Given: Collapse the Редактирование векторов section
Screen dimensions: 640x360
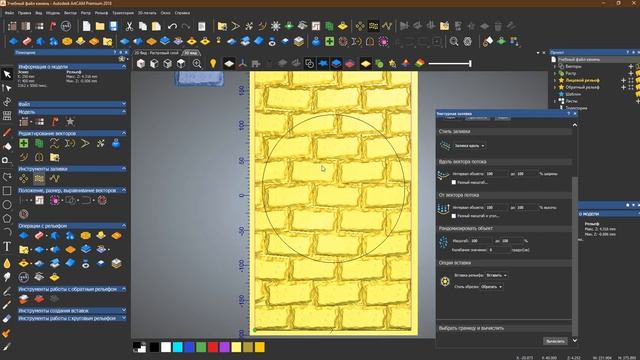Looking at the screenshot, I should (x=124, y=133).
